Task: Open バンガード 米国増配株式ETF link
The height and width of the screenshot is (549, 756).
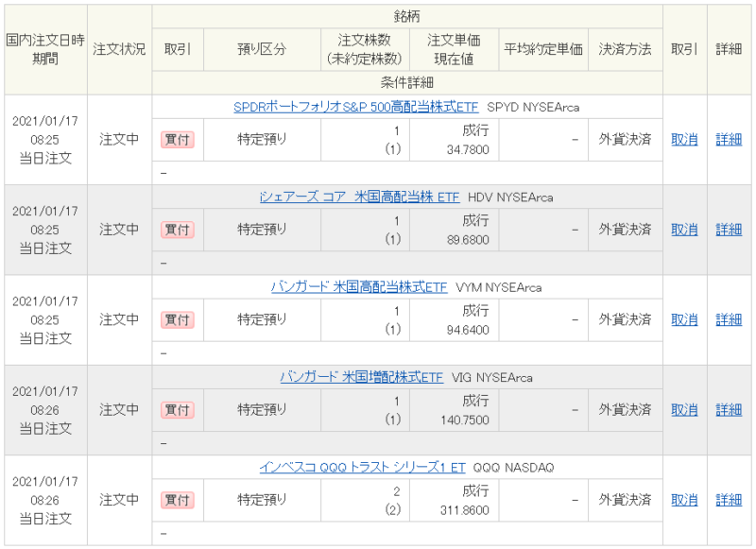Action: click(x=362, y=377)
